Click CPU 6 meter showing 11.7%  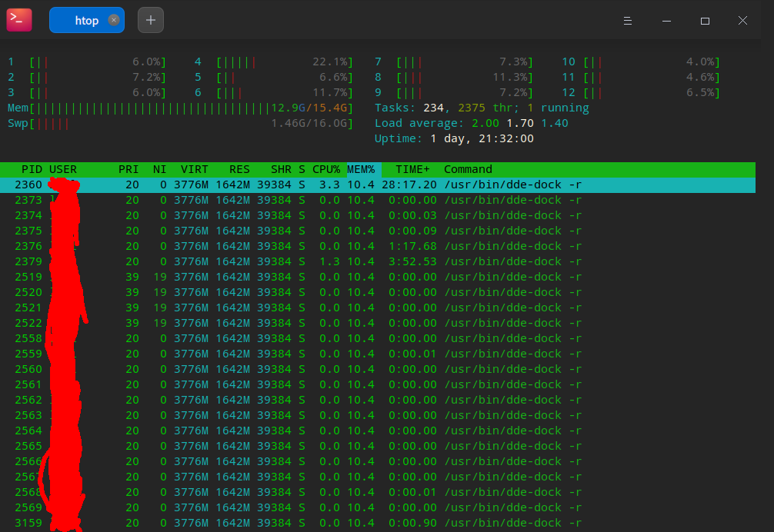point(274,93)
